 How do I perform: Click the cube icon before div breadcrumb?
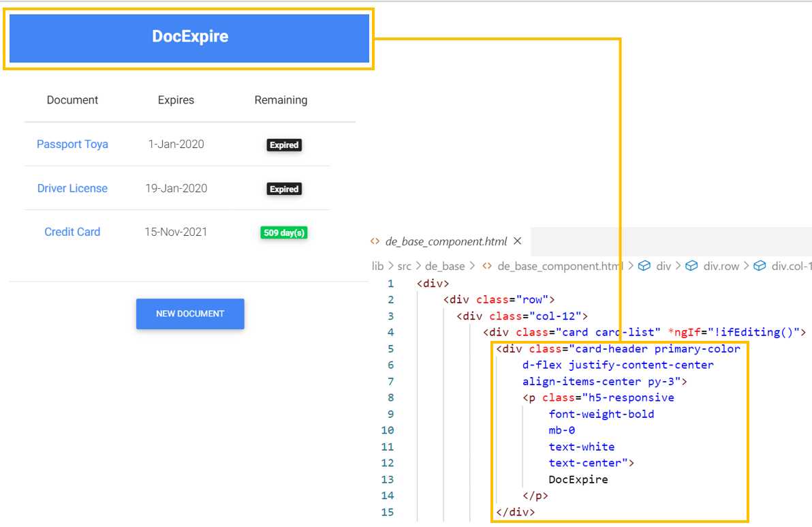(x=645, y=266)
